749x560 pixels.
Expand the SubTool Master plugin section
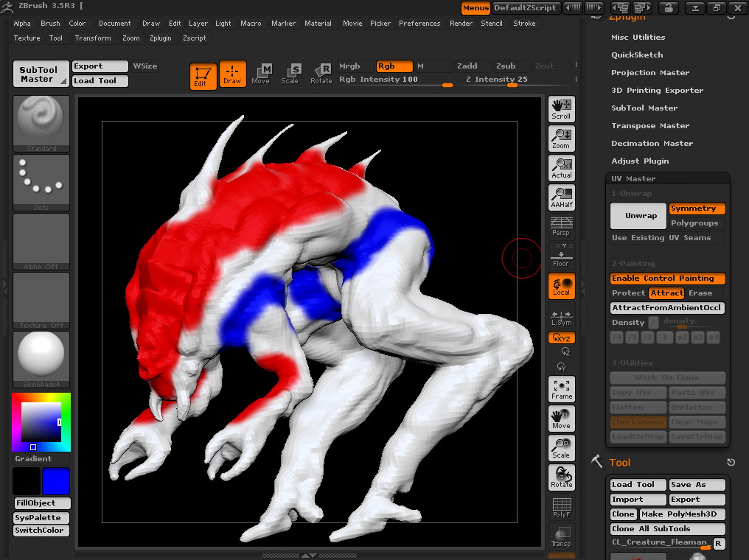[x=644, y=108]
